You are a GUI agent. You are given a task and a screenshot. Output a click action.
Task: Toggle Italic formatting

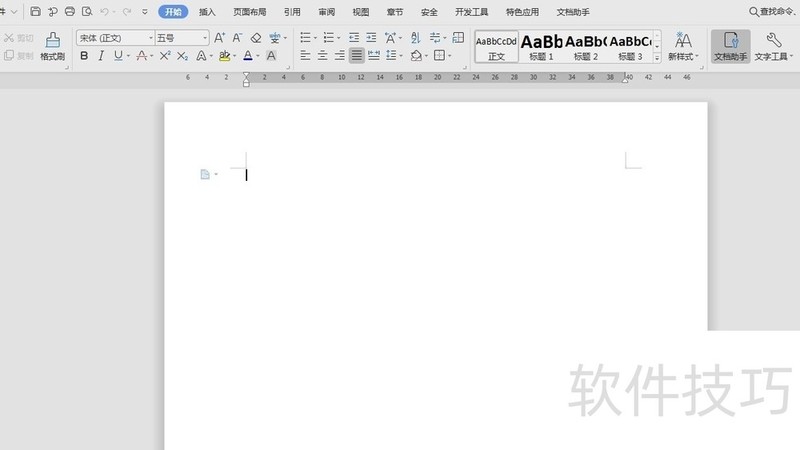(x=101, y=56)
